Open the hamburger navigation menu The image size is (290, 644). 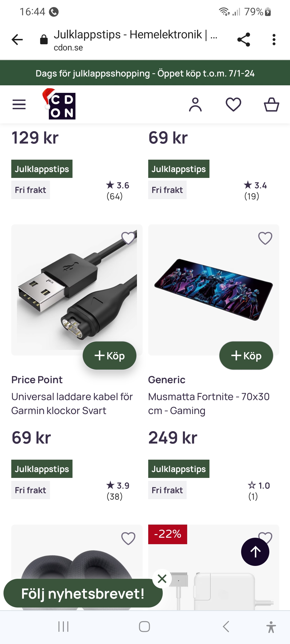19,104
